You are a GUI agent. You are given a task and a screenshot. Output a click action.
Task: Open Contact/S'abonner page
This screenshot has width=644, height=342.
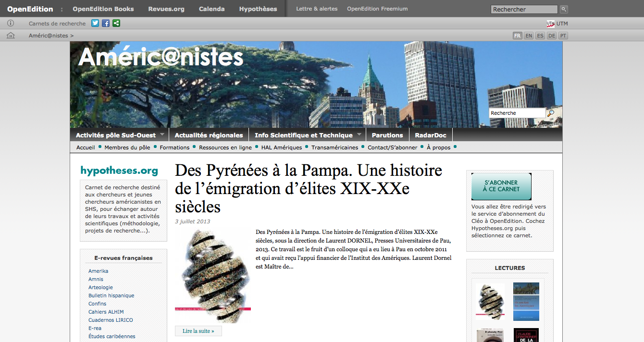(393, 147)
